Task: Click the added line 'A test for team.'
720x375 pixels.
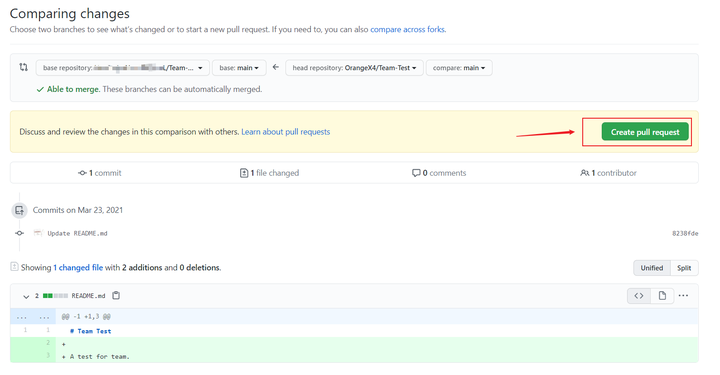Action: 100,357
